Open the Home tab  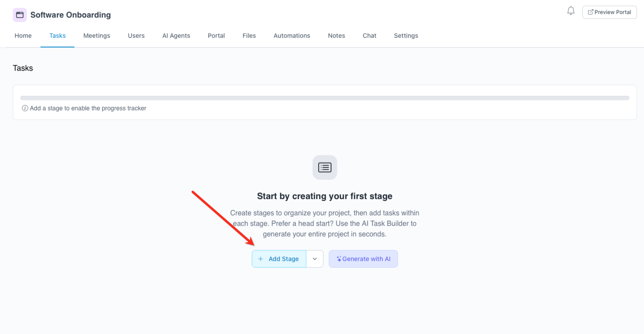tap(23, 36)
